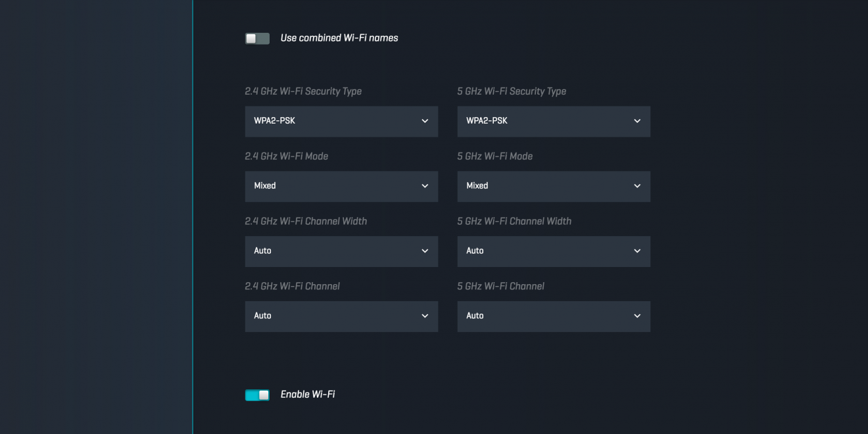Open the 2.4 GHz Wi-Fi Security Type dropdown
Screen dimensions: 868x434
point(341,121)
